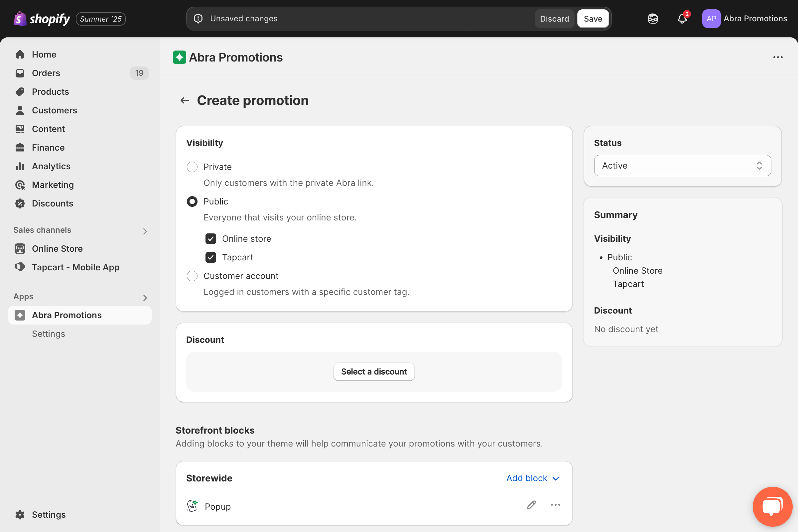Click the Home icon in sidebar

20,54
